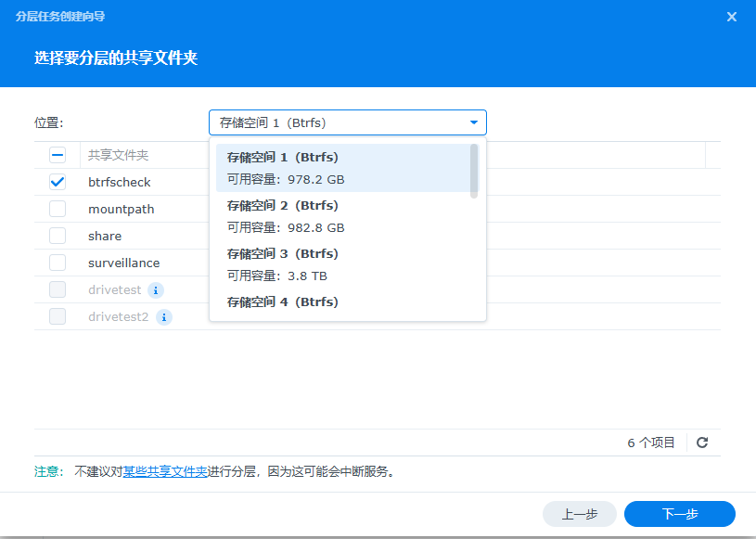The height and width of the screenshot is (539, 756).
Task: Click the info icon beside drivetest2
Action: tap(163, 317)
